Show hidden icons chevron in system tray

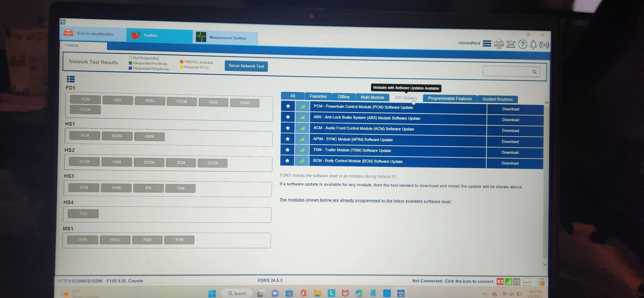(484, 294)
